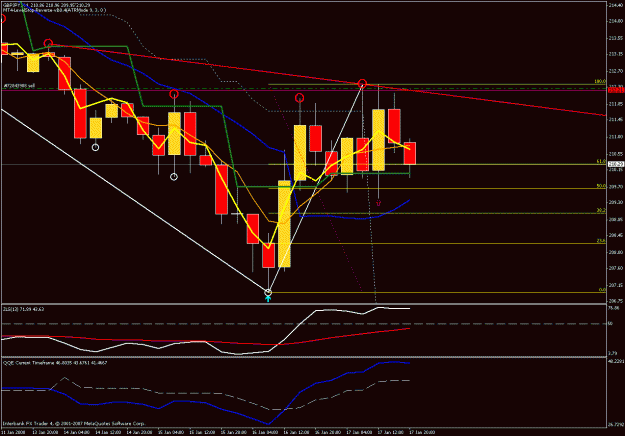Click the cyan up-arrow buy signal marker
625x436 pixels.
pos(268,299)
